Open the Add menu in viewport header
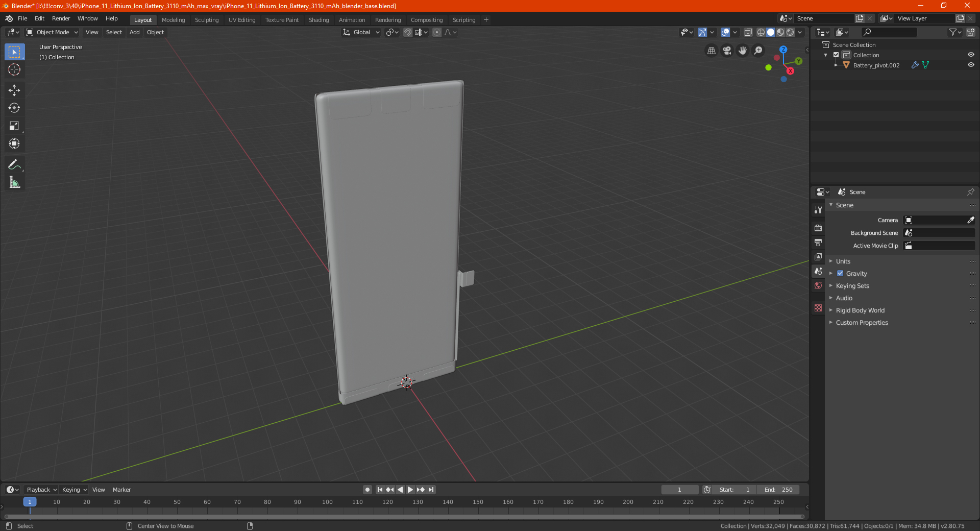Image resolution: width=980 pixels, height=531 pixels. coord(134,32)
